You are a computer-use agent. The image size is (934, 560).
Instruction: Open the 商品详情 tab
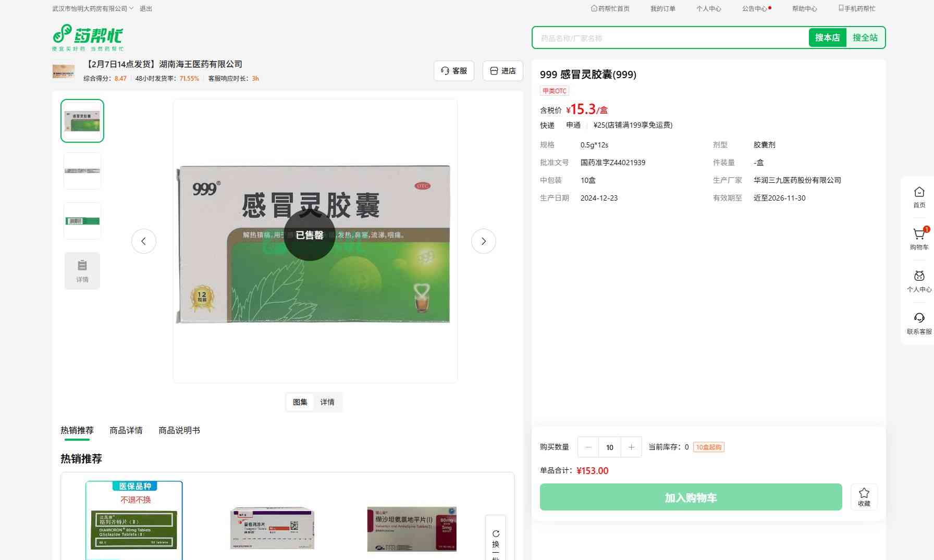click(x=126, y=430)
